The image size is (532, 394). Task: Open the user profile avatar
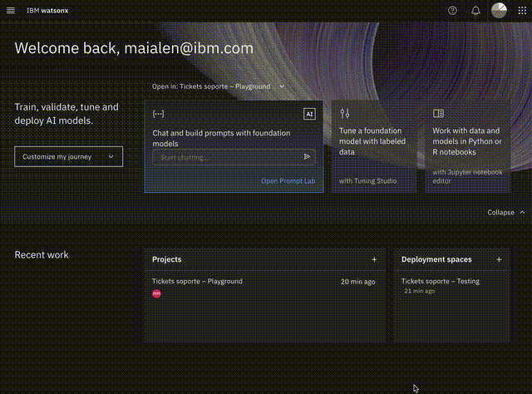tap(499, 11)
